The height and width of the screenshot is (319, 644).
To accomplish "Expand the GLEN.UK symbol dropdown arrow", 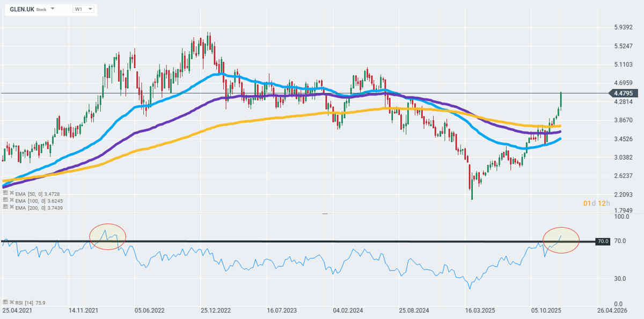I will point(53,9).
